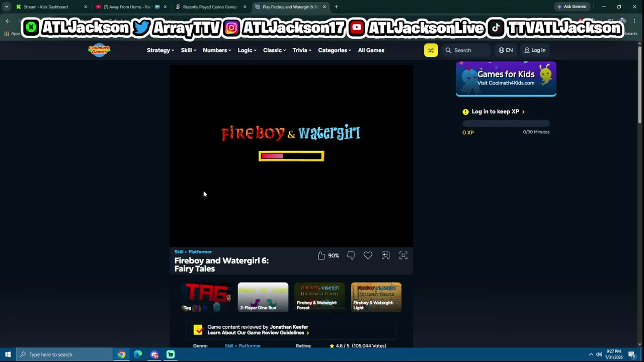
Task: Click the 4.6 / 5 rating text
Action: (342, 346)
